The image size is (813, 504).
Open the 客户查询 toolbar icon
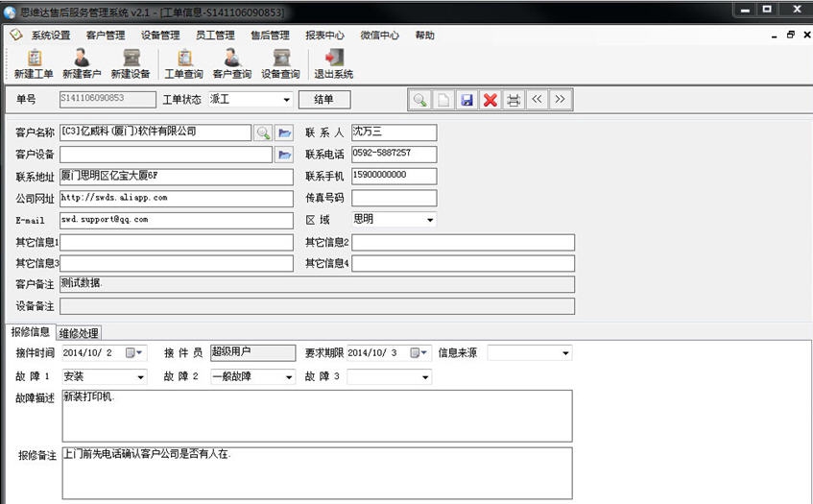click(231, 58)
